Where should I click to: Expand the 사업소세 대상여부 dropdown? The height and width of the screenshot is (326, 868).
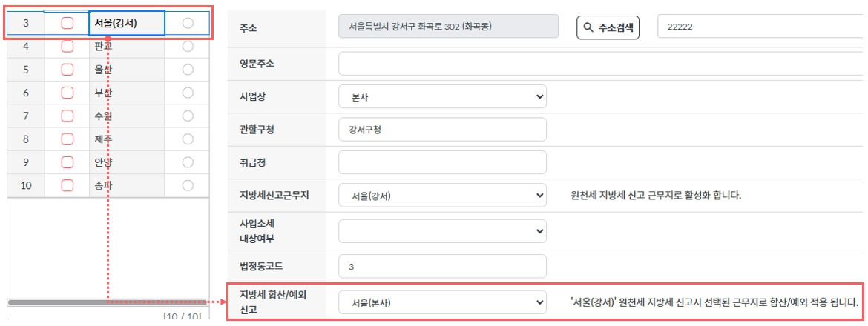pyautogui.click(x=442, y=230)
